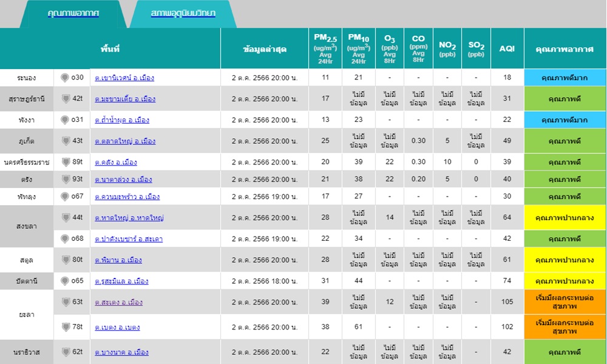Viewport: 607px width, 364px height.
Task: Click the marker icon for station o65
Action: pyautogui.click(x=65, y=281)
